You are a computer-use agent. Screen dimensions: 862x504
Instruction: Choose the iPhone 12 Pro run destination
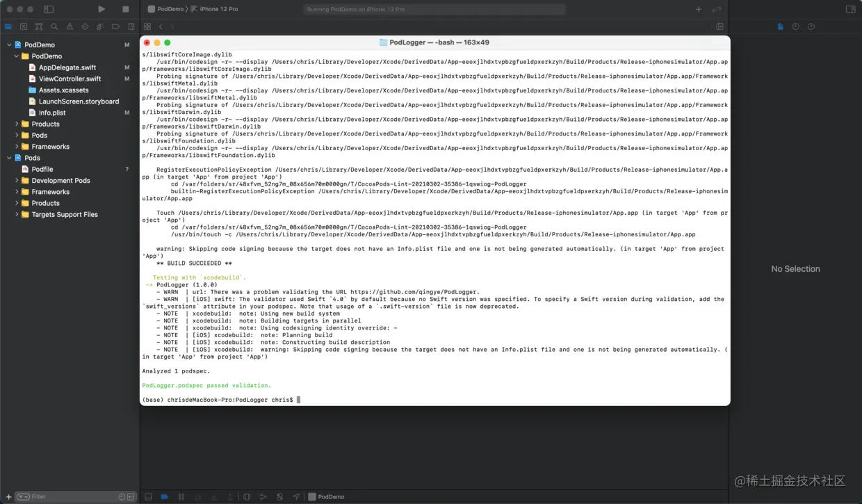214,9
